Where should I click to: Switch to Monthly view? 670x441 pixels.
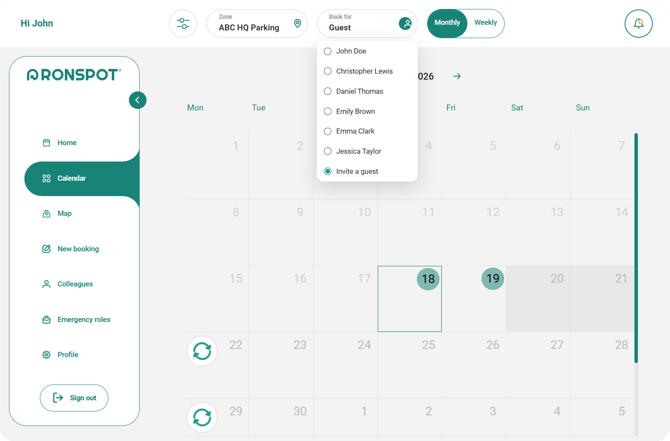click(x=447, y=23)
